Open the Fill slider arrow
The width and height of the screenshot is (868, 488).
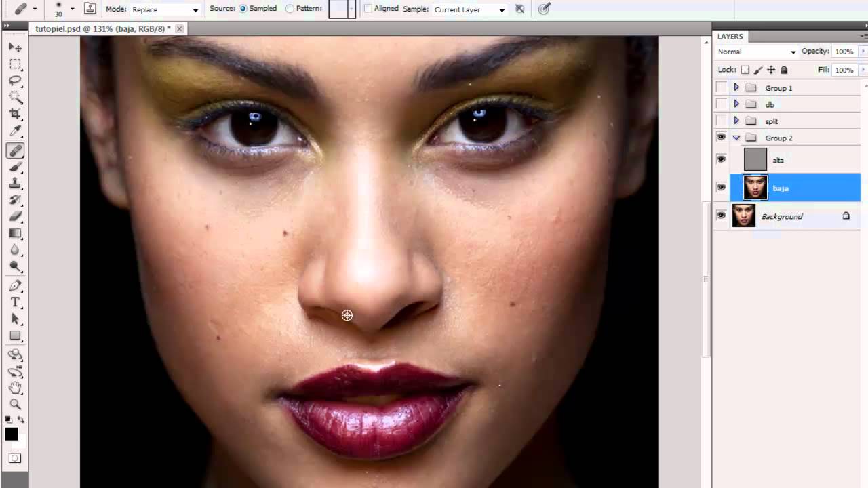[x=862, y=70]
